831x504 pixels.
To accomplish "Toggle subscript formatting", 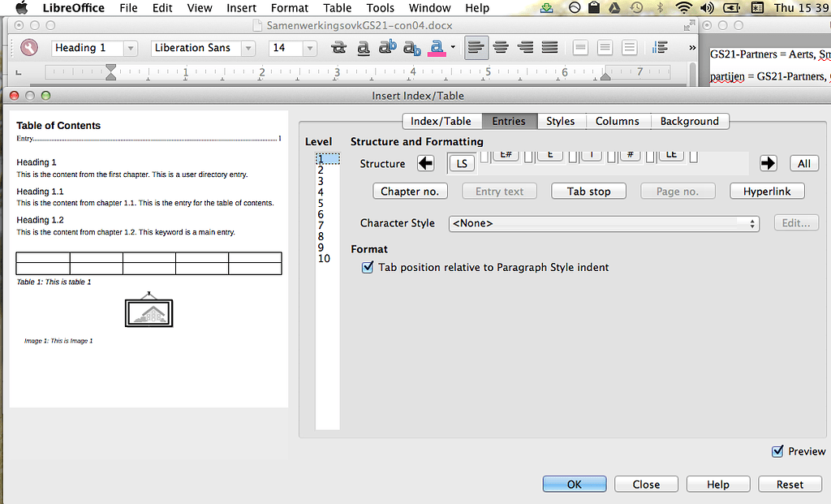I will click(412, 49).
